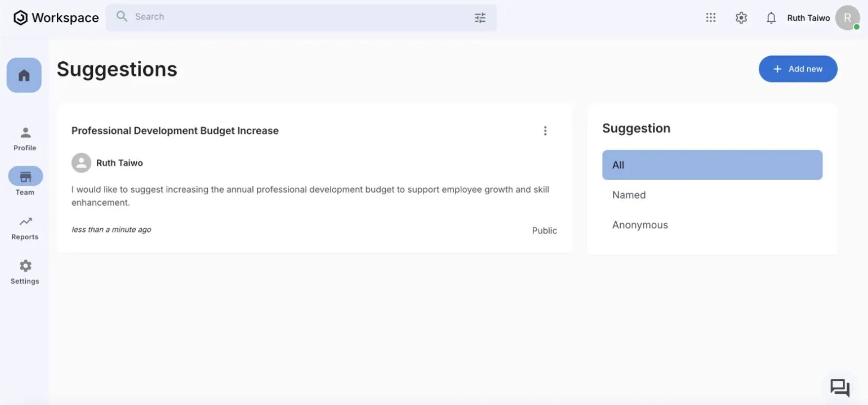Filter suggestions by Named
Screen dimensions: 868x405
pos(629,195)
